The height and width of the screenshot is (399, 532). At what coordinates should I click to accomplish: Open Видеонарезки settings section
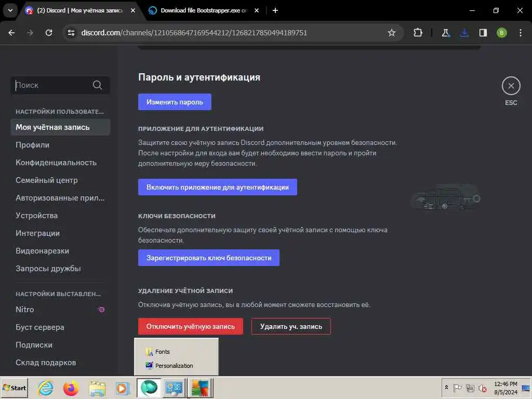pyautogui.click(x=60, y=251)
